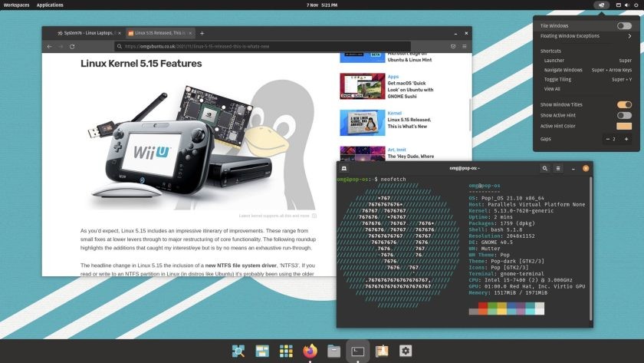Turn off Show Window Titles
Screen dimensions: 644x363
[624, 104]
